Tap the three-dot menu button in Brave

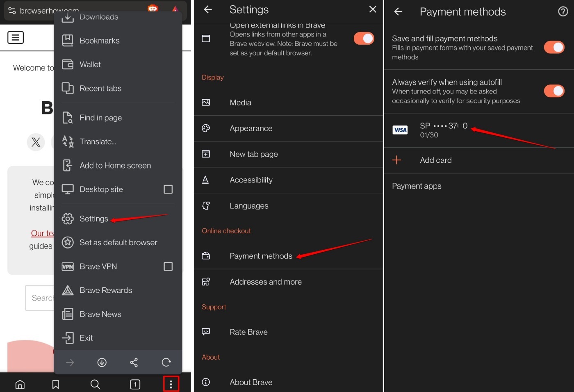tap(171, 384)
